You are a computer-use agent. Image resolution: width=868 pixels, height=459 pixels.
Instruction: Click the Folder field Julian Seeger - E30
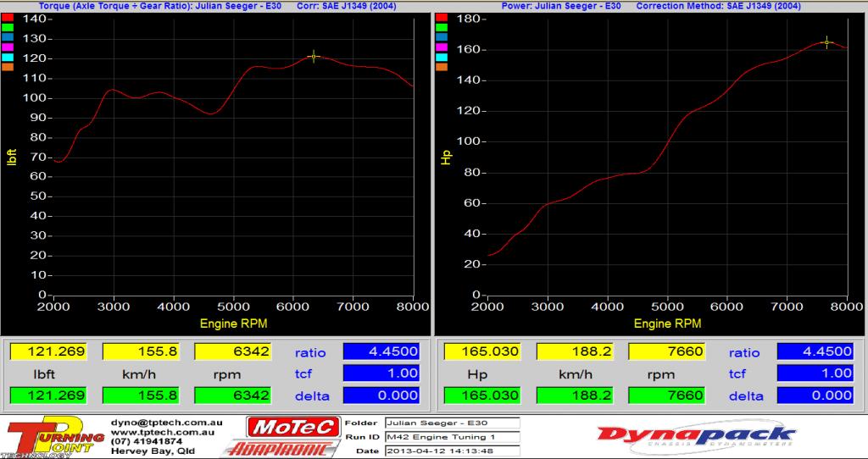pyautogui.click(x=452, y=423)
